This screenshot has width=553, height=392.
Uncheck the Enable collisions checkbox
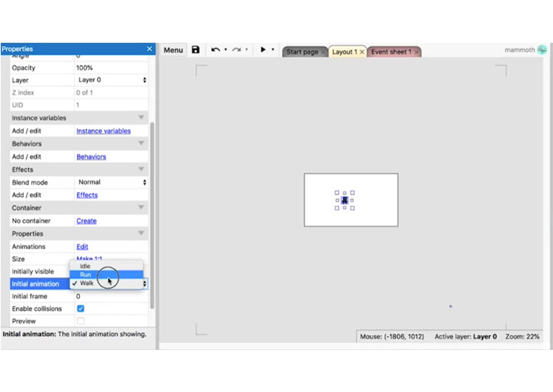tap(80, 309)
